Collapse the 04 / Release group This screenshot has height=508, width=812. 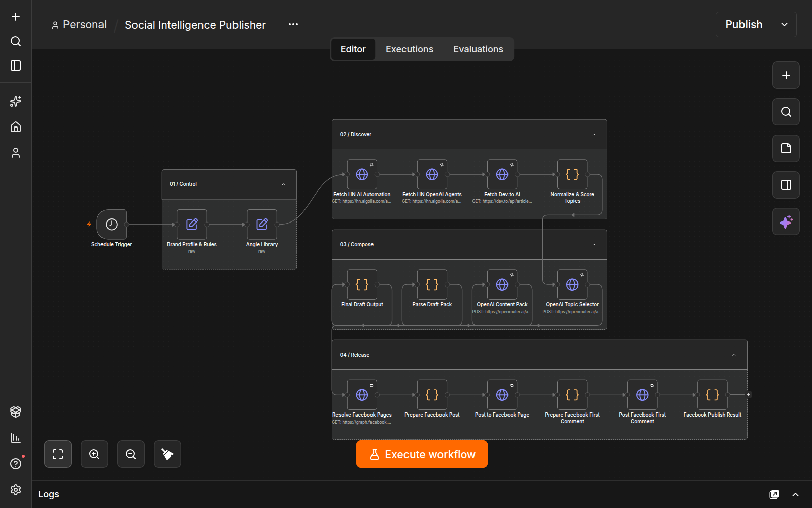click(x=734, y=355)
